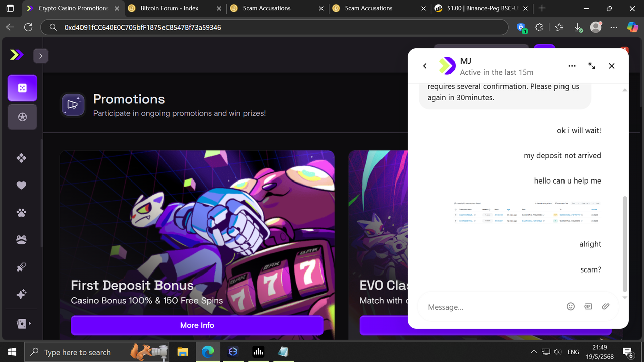Open the Windows Start menu
Viewport: 644px width, 362px height.
pos(12,352)
